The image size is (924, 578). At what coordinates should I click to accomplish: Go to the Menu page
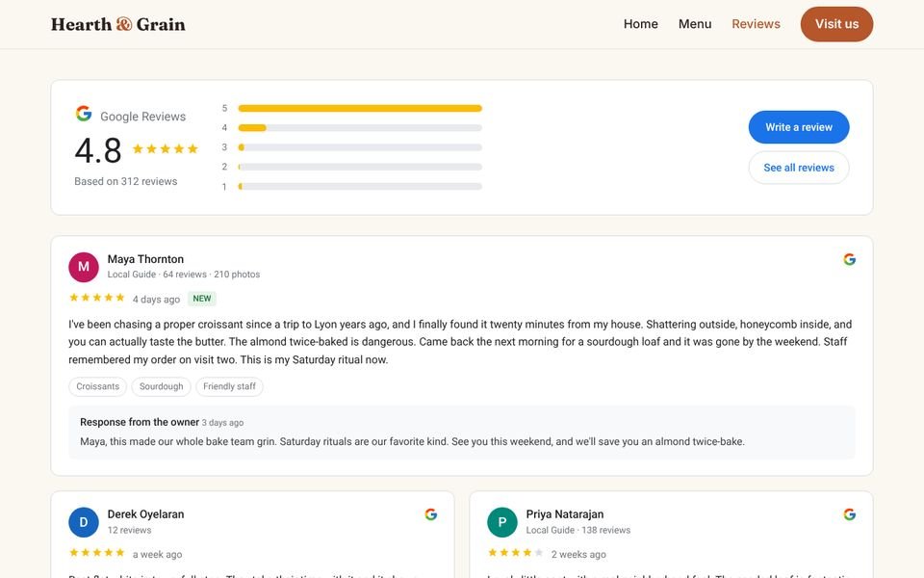click(x=695, y=24)
